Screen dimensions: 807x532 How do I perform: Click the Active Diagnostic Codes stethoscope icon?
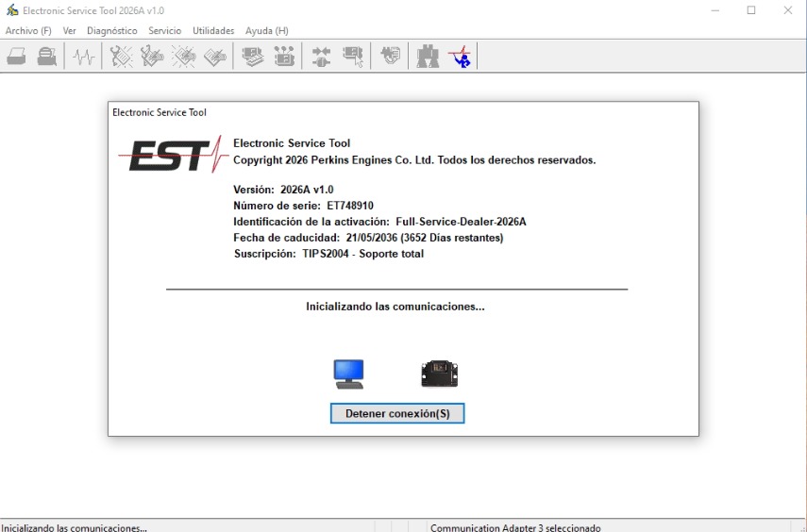[121, 56]
